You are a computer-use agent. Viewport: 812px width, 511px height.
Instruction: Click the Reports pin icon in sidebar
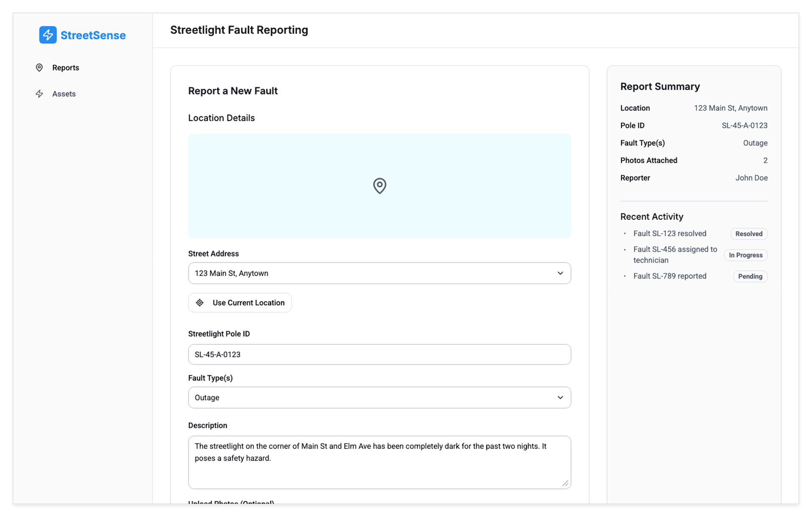pyautogui.click(x=39, y=68)
